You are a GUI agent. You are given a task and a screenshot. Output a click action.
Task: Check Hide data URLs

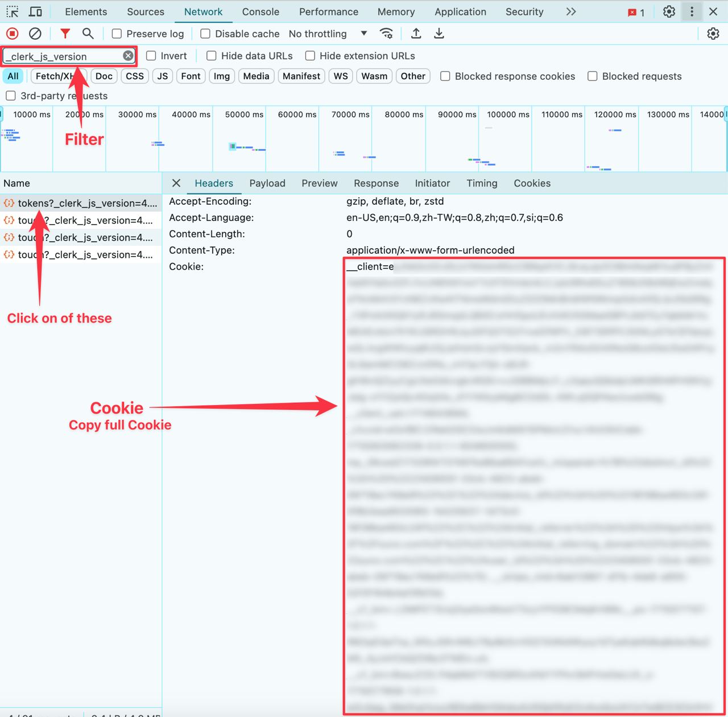(x=212, y=56)
